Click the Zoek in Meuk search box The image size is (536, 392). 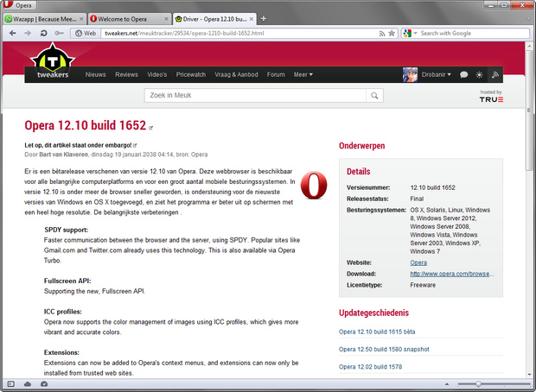[255, 95]
